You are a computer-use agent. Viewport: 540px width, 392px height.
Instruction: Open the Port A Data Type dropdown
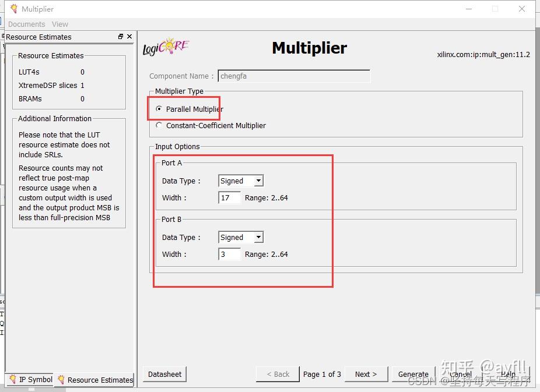pos(258,181)
